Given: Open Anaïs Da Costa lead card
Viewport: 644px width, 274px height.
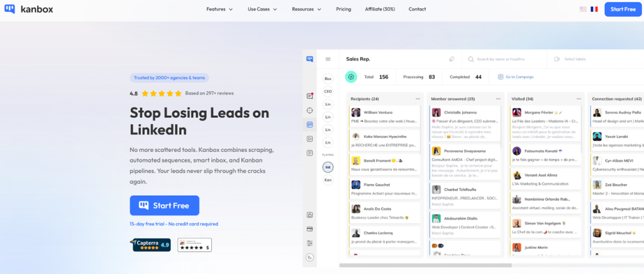Looking at the screenshot, I should pos(384,213).
